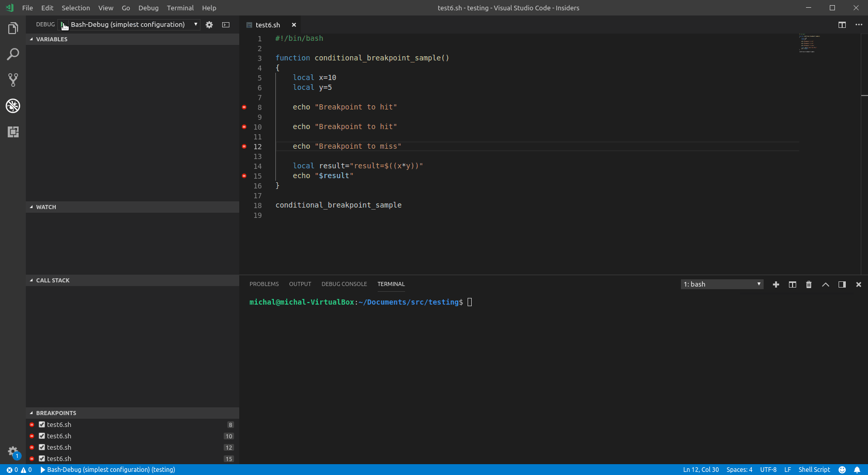Open the Terminal menu

pyautogui.click(x=180, y=8)
